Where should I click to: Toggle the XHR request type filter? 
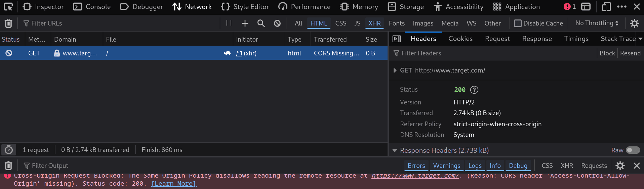coord(374,23)
